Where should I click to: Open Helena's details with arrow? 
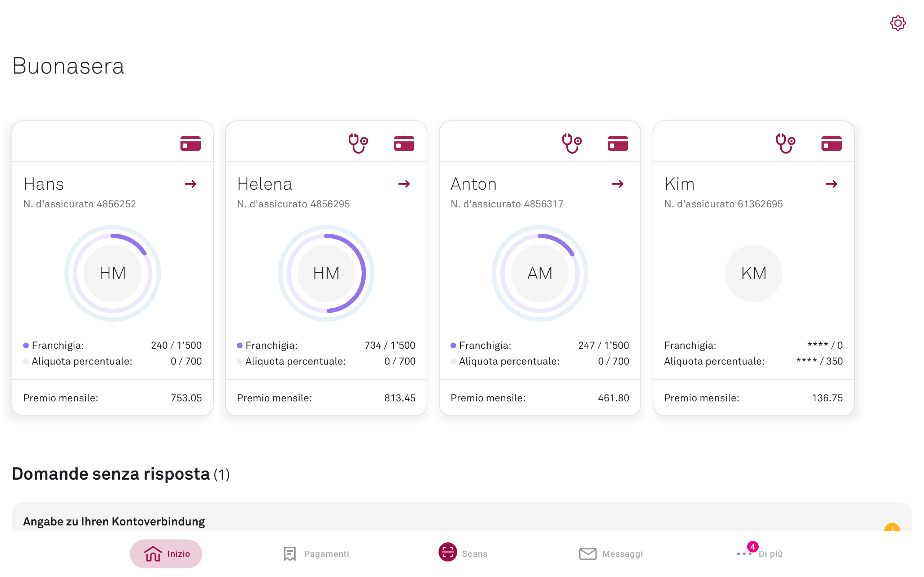[404, 184]
